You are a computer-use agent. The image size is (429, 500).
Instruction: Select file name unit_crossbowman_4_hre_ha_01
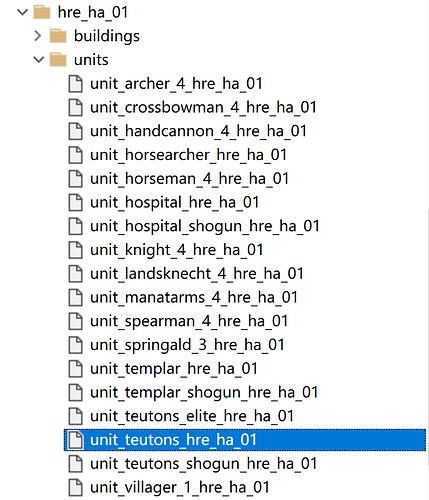[x=203, y=108]
